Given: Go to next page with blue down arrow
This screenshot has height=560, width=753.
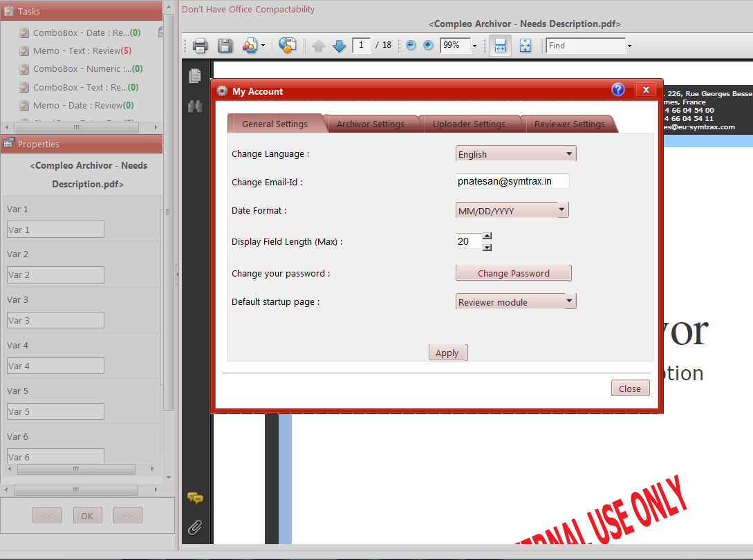Looking at the screenshot, I should click(x=339, y=46).
